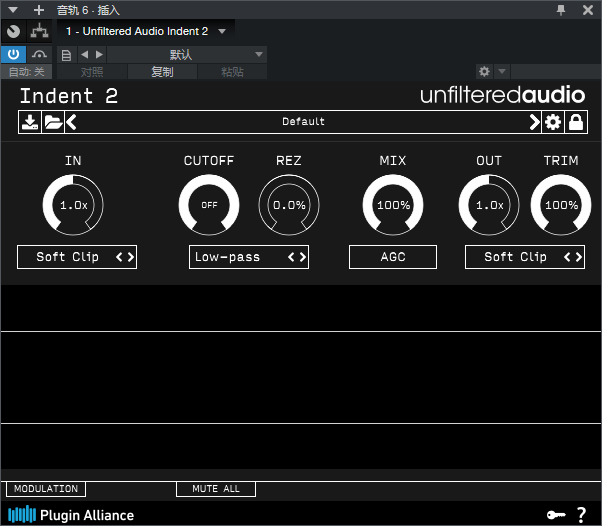Click the Default preset name

click(303, 122)
